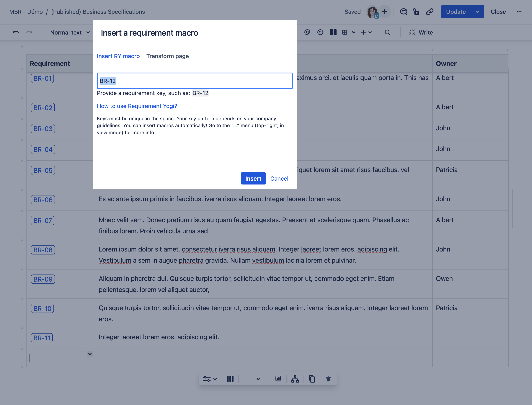
Task: Expand the more options ellipsis menu
Action: pos(519,12)
